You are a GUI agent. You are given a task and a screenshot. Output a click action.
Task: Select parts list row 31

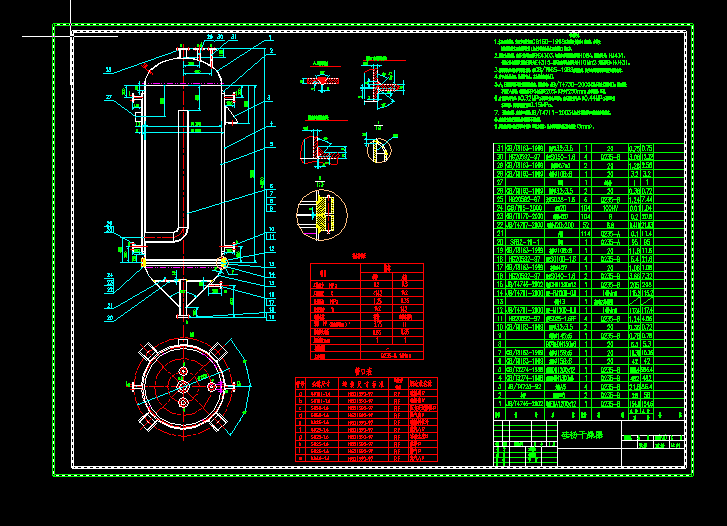tap(589, 148)
